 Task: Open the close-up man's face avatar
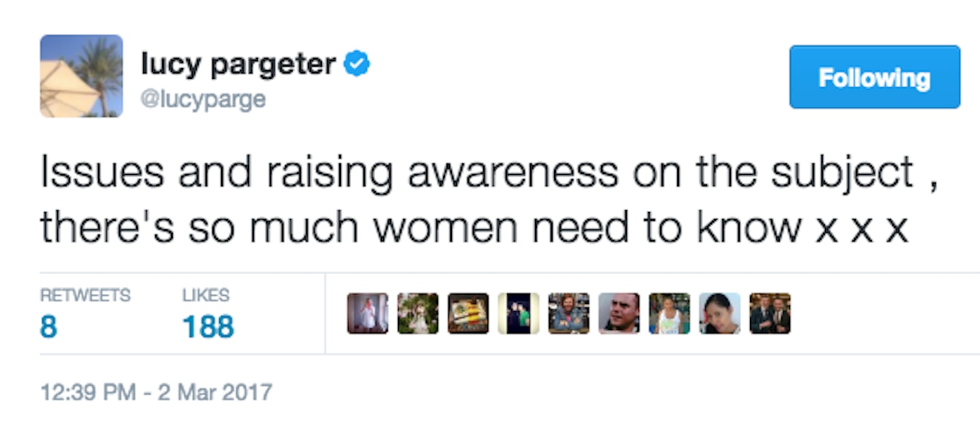(x=619, y=314)
